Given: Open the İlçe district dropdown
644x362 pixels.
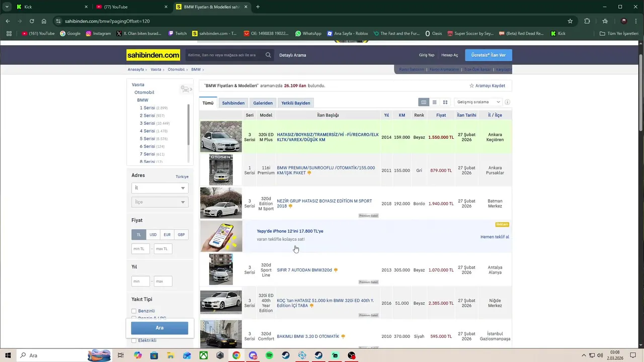Looking at the screenshot, I should click(159, 202).
